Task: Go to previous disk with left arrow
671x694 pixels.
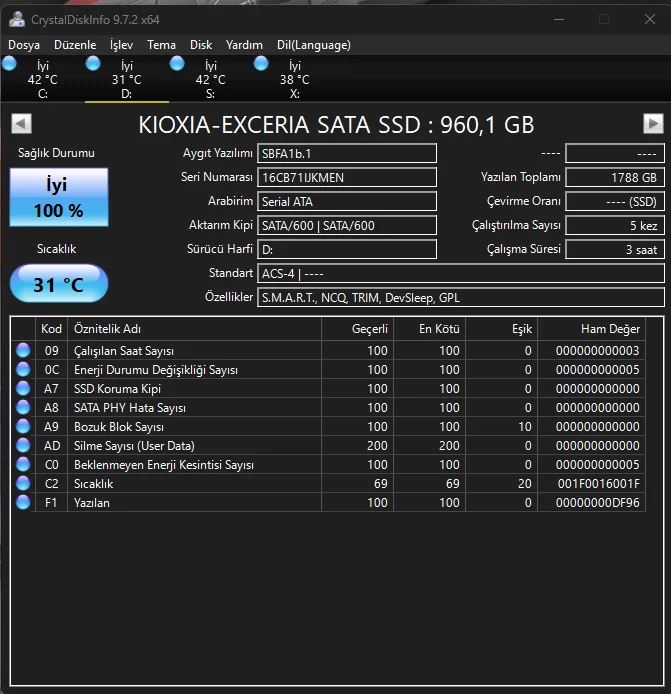Action: (21, 123)
